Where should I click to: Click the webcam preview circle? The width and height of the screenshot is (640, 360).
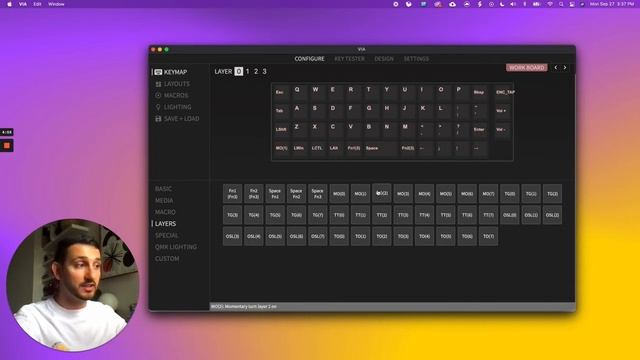pyautogui.click(x=73, y=285)
